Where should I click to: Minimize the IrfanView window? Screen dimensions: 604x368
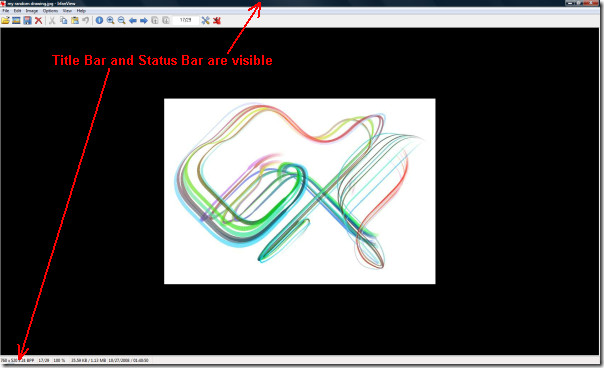(x=570, y=3)
